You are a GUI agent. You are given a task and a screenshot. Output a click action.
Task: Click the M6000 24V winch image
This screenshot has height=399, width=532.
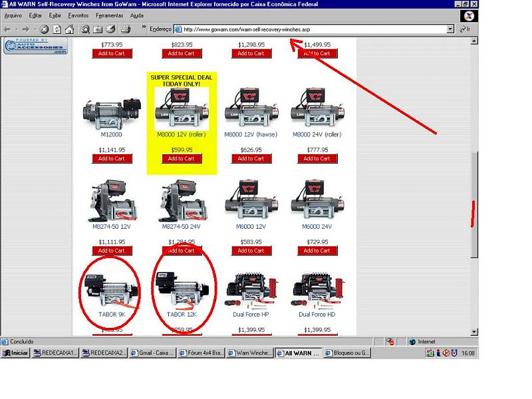[318, 200]
